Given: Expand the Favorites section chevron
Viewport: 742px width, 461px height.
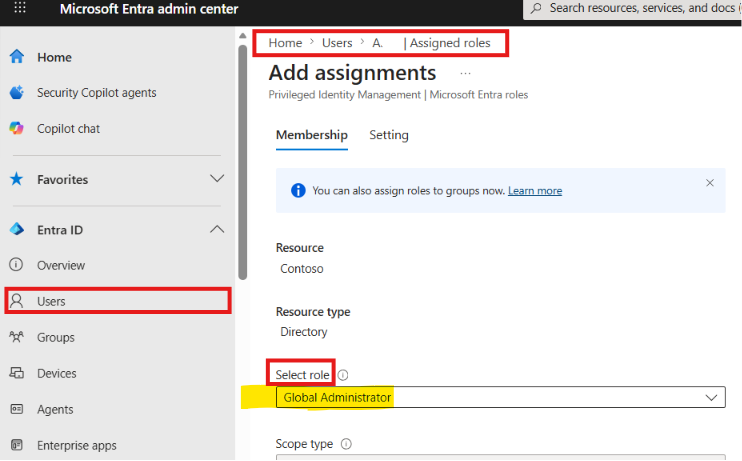Looking at the screenshot, I should coord(217,179).
